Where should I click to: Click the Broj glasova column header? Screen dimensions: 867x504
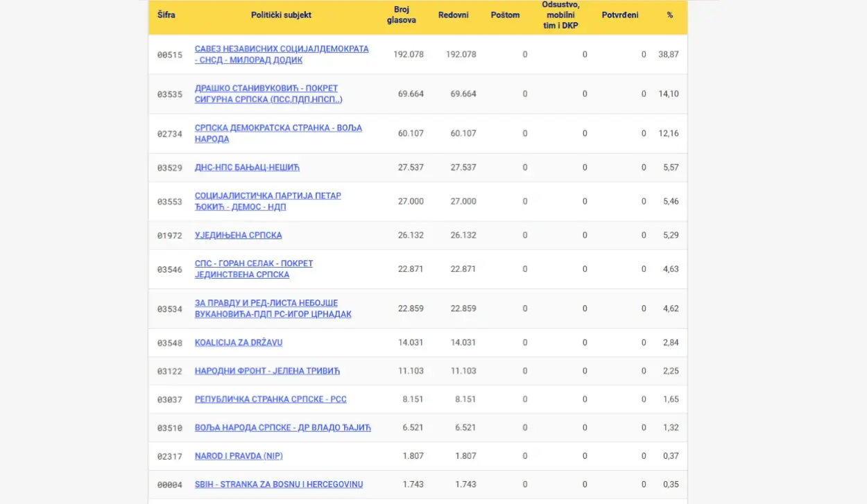pyautogui.click(x=402, y=15)
